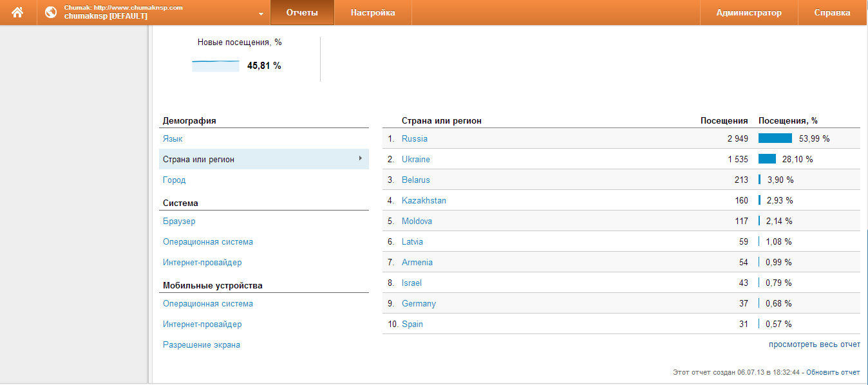Image resolution: width=868 pixels, height=385 pixels.
Task: Open the Справка menu item
Action: coord(832,12)
